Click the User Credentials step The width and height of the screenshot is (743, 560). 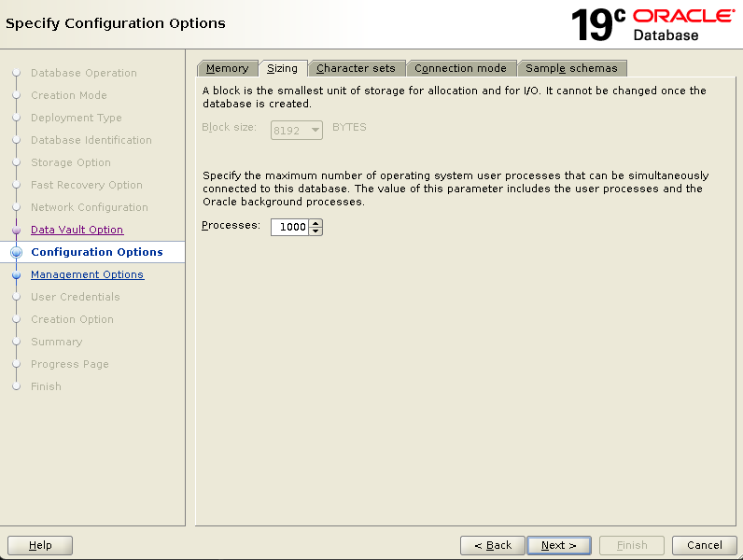point(76,297)
